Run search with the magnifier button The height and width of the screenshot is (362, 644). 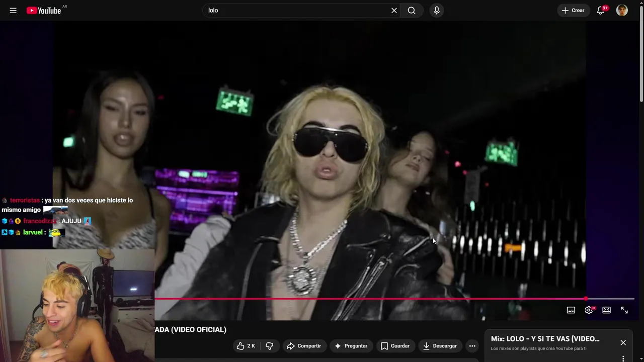412,11
